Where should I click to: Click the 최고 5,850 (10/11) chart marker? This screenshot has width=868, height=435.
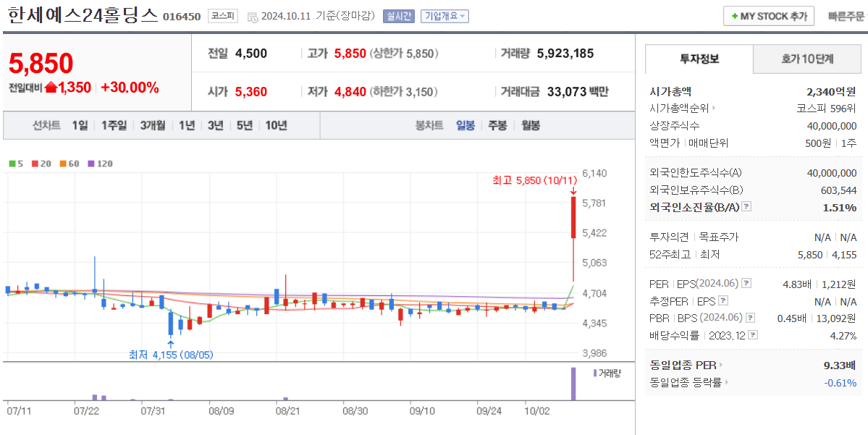pyautogui.click(x=535, y=180)
